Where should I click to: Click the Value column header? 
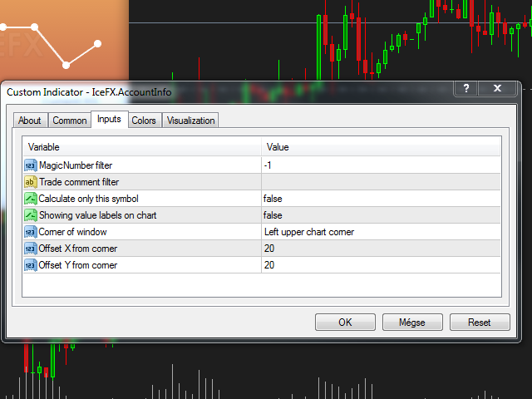(x=381, y=147)
